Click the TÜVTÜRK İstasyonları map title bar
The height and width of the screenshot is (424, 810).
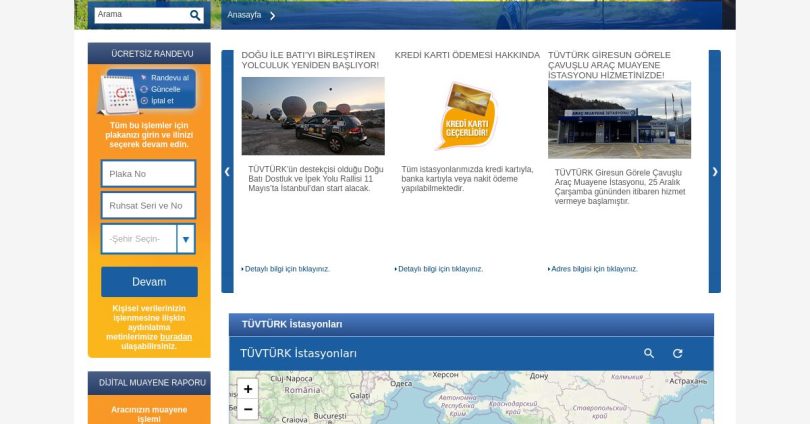(x=472, y=354)
